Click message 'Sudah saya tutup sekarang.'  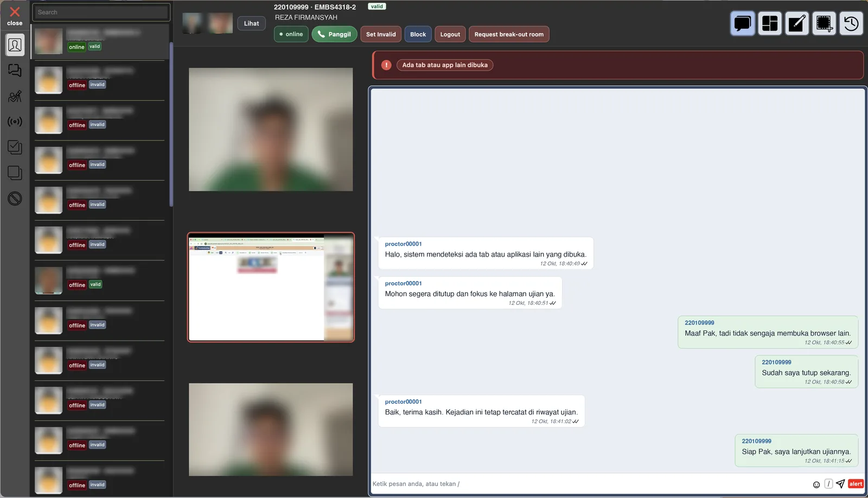pos(806,372)
